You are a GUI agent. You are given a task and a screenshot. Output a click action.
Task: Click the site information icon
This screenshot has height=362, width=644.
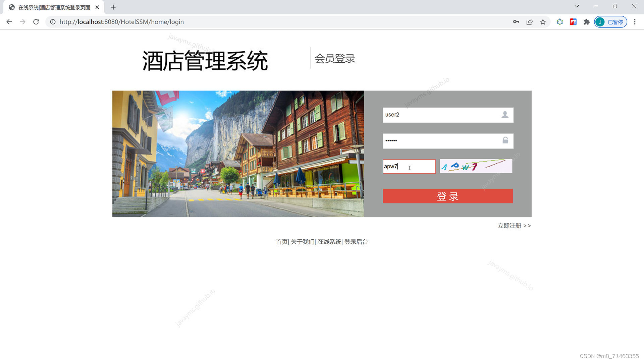coord(53,22)
